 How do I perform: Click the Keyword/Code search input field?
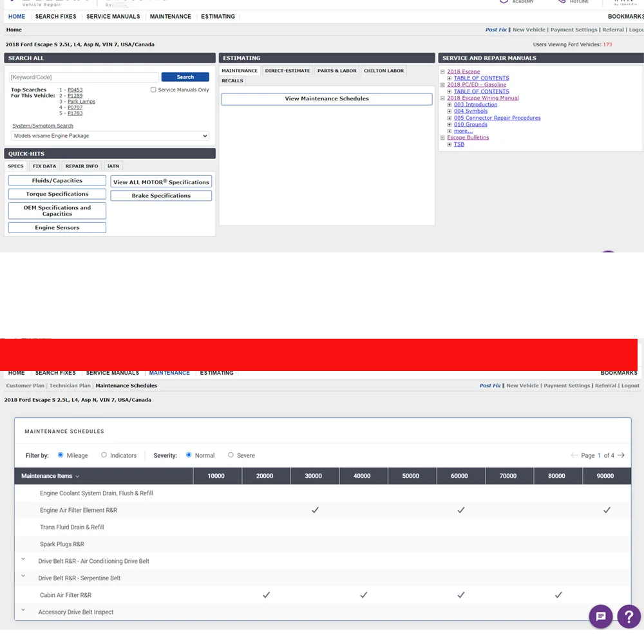click(82, 76)
